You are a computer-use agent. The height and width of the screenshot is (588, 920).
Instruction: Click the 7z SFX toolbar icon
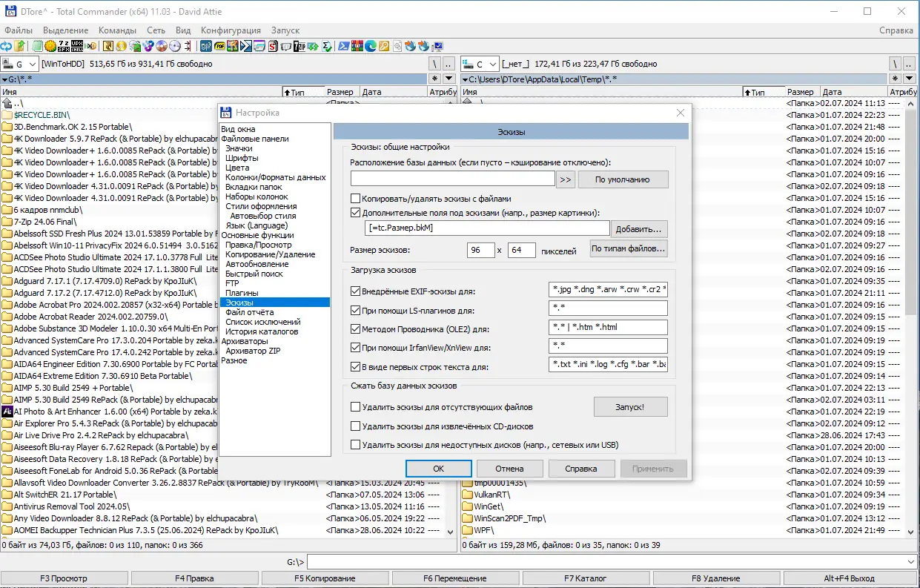point(64,46)
